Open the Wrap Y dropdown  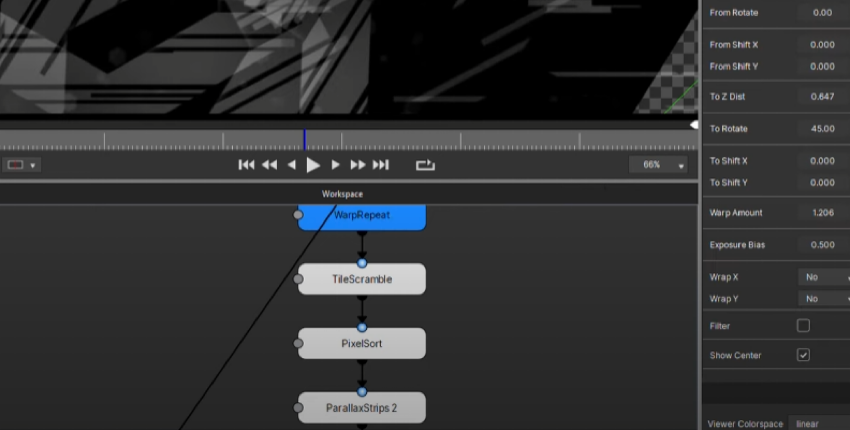point(824,299)
